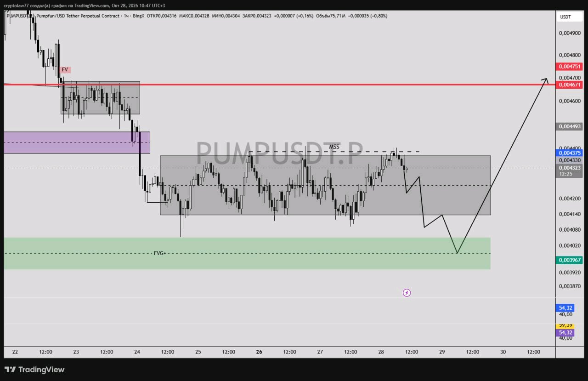Click the gray 0,004493 price label
588x381 pixels.
tap(570, 126)
